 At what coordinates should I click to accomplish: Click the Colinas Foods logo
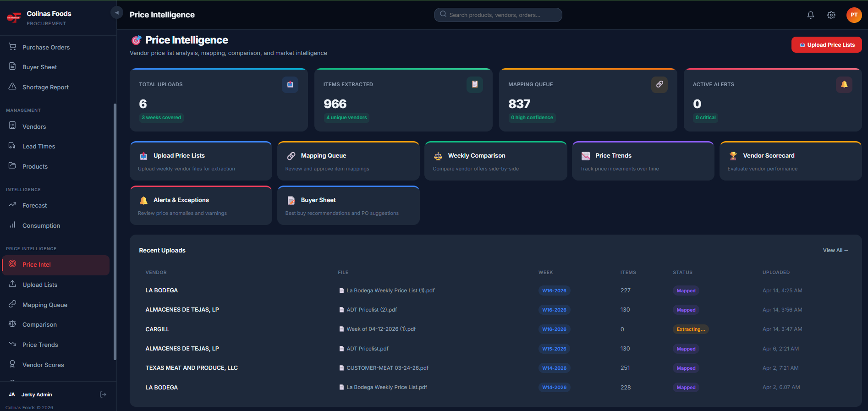(14, 18)
